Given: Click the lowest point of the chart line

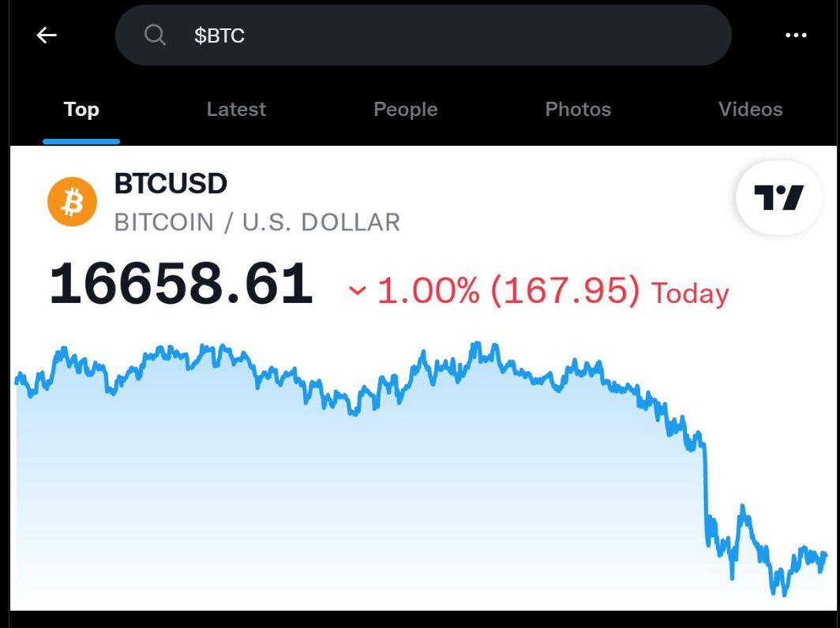Looking at the screenshot, I should 774,593.
